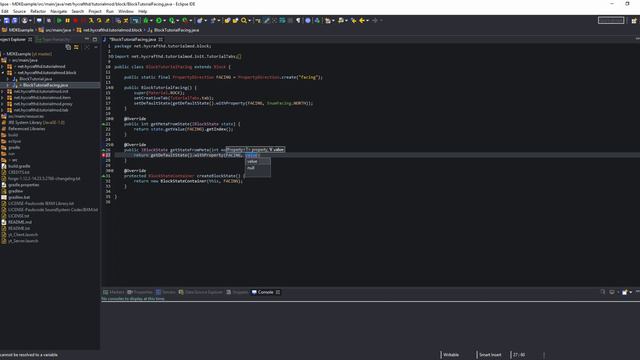
Task: Click the Search magnifier toolbar icon
Action: pos(244,20)
